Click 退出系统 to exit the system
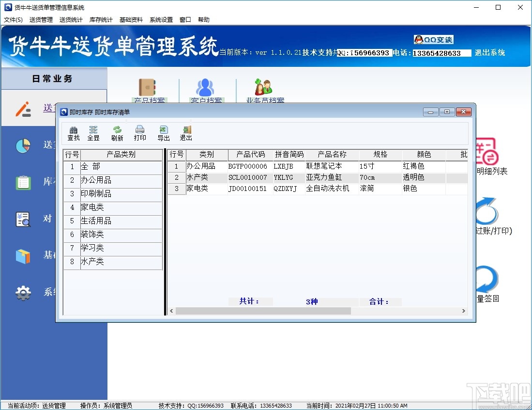The width and height of the screenshot is (532, 410). point(490,53)
